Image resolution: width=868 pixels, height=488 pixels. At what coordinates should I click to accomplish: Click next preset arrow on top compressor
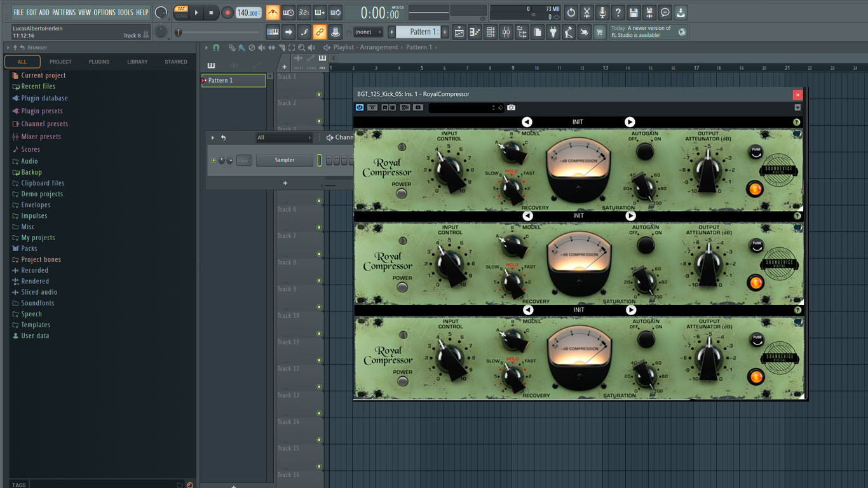coord(629,122)
